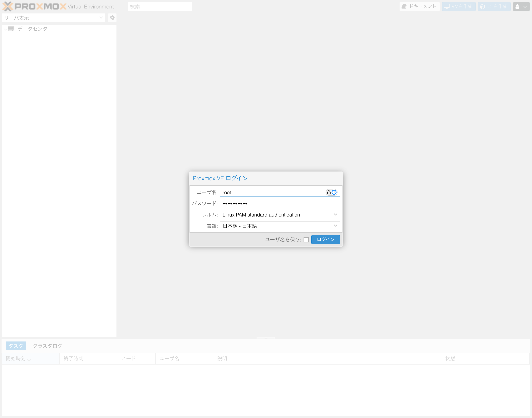Sort by 開始時刻 column header

point(31,359)
